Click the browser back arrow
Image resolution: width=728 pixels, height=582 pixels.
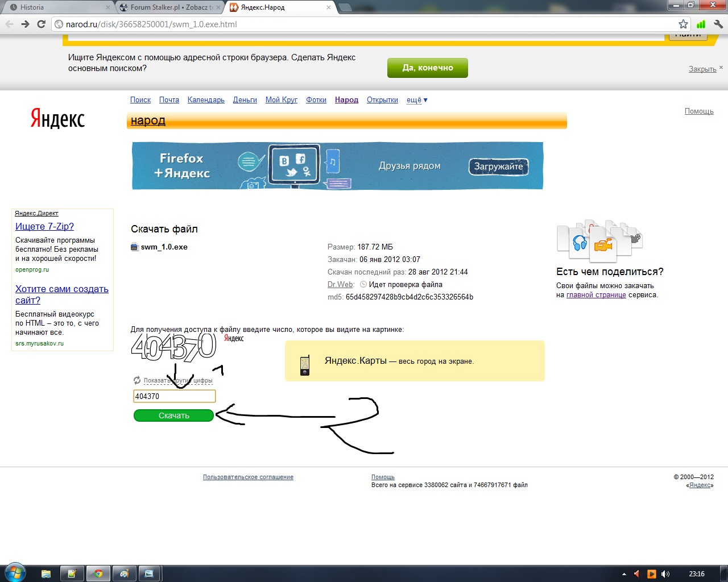(9, 24)
